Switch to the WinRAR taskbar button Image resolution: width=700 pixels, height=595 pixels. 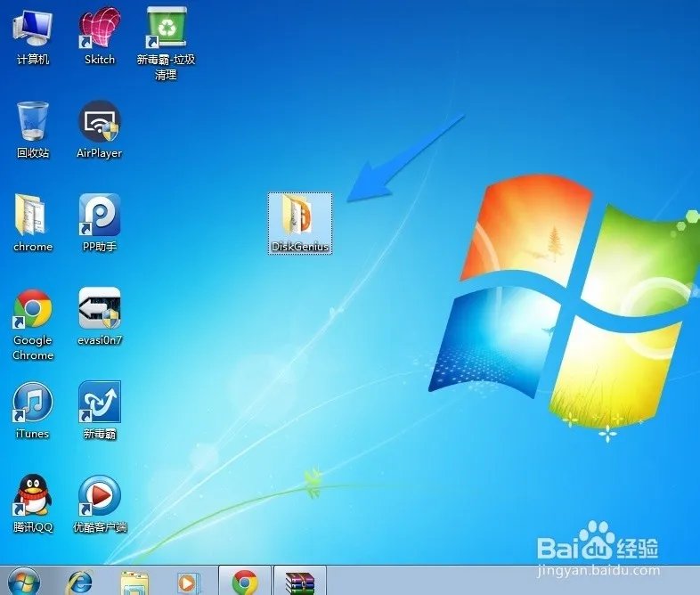pos(299,582)
